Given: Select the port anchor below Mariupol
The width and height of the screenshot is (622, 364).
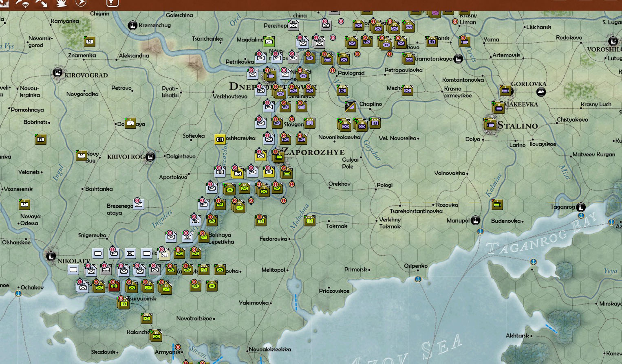Looking at the screenshot, I should pyautogui.click(x=480, y=231).
